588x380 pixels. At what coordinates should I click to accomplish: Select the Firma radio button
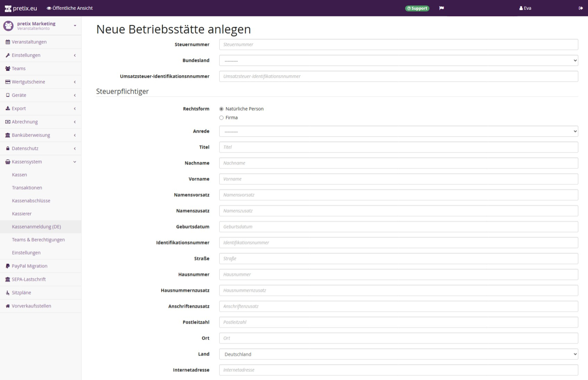point(221,118)
